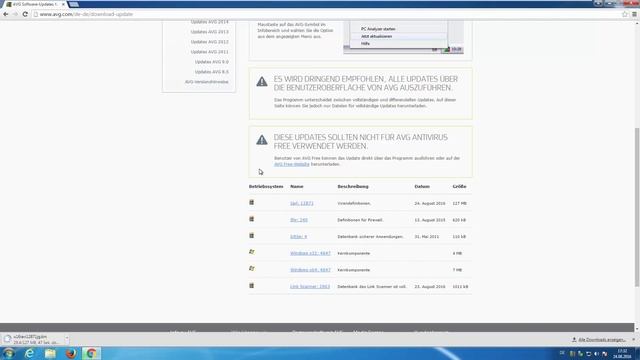Go back with the browser back arrow
The image size is (640, 360).
(x=6, y=14)
